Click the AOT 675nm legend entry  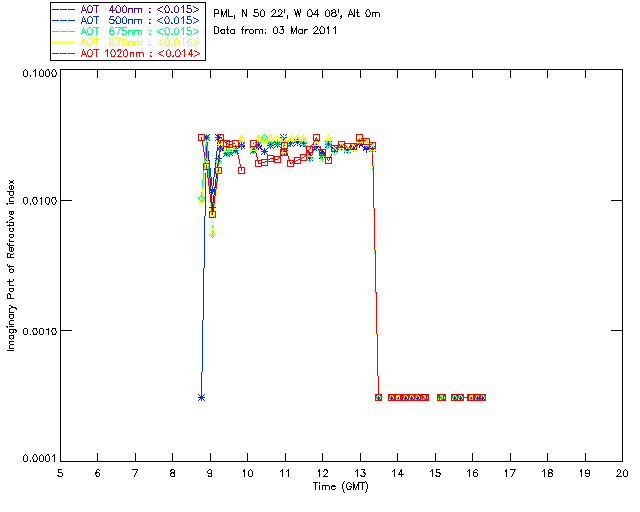click(x=126, y=31)
